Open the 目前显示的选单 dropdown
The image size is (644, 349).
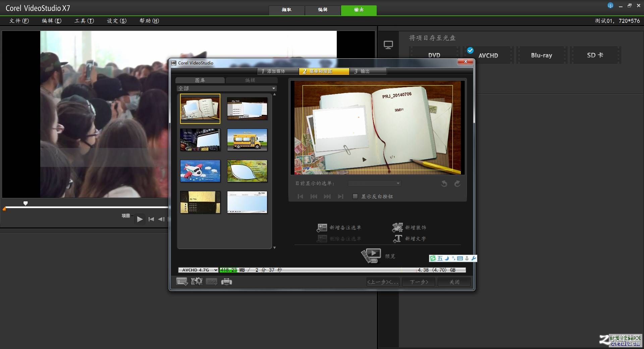click(x=374, y=184)
